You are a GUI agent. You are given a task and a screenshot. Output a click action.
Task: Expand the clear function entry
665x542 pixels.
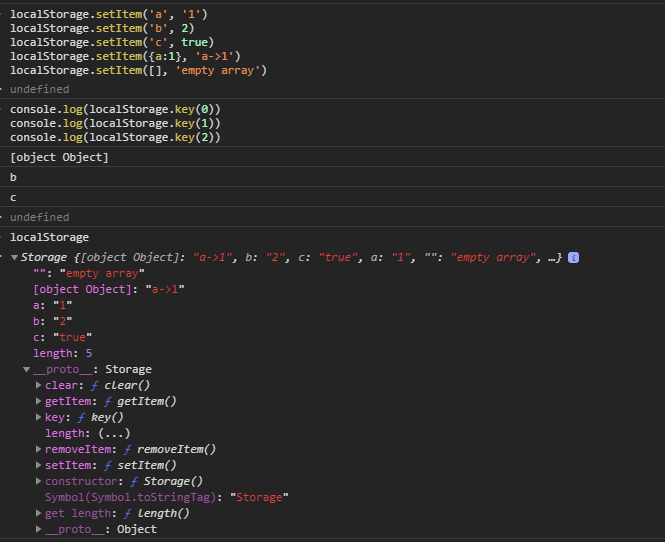click(x=38, y=385)
